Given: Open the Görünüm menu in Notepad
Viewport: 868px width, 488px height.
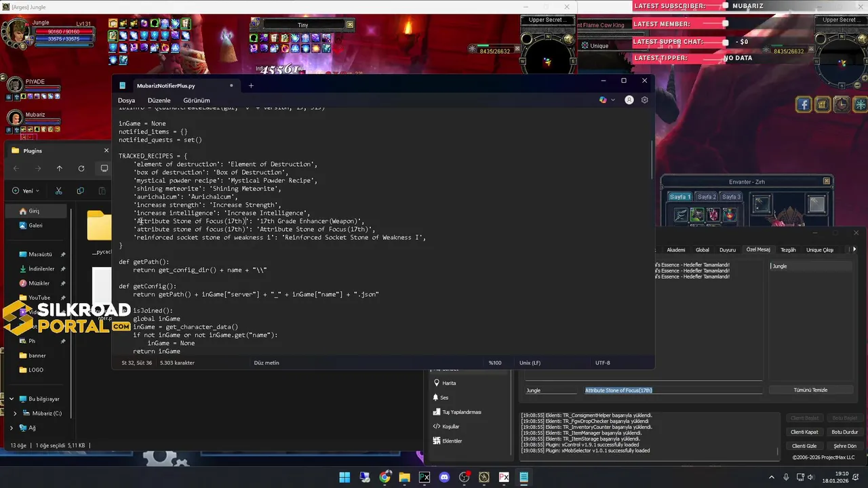Looking at the screenshot, I should point(197,100).
